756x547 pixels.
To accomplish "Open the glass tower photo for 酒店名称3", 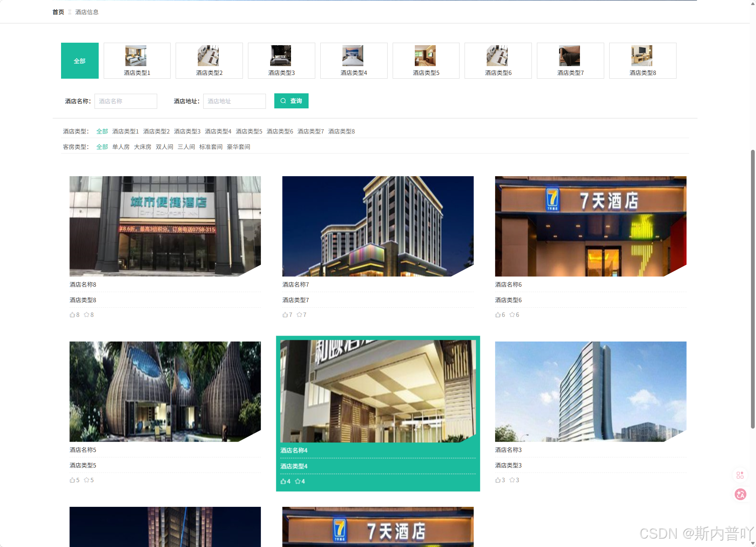I will coord(591,391).
